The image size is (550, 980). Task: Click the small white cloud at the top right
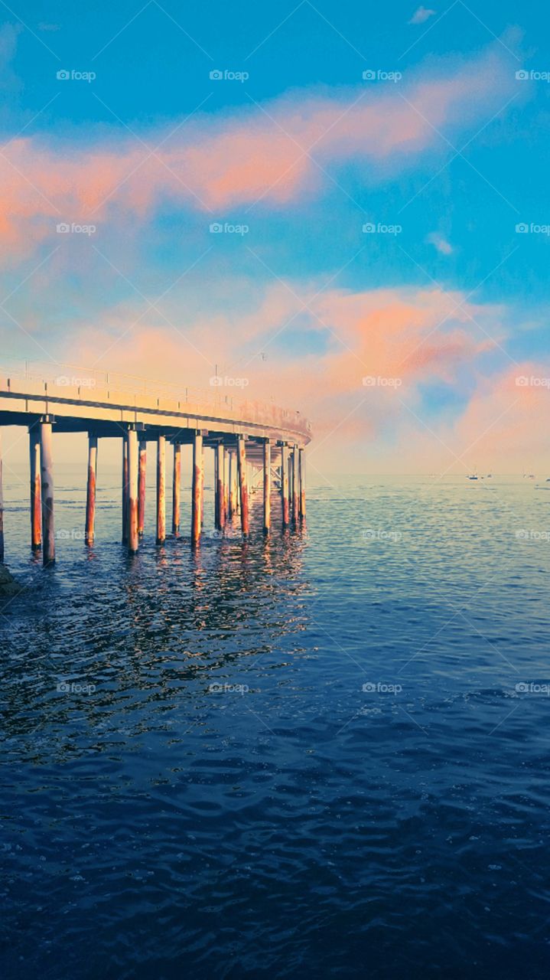point(421,15)
